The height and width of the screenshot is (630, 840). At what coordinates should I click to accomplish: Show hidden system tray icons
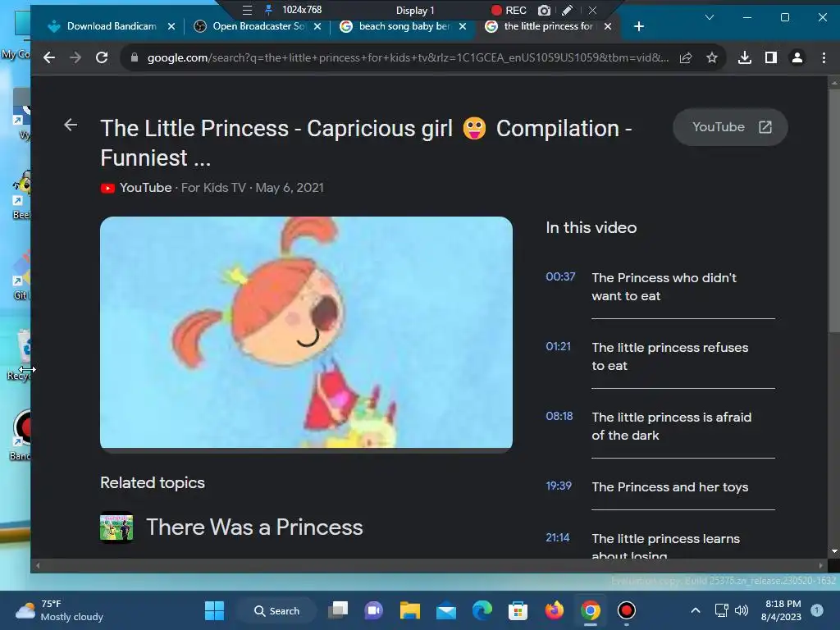[696, 610]
